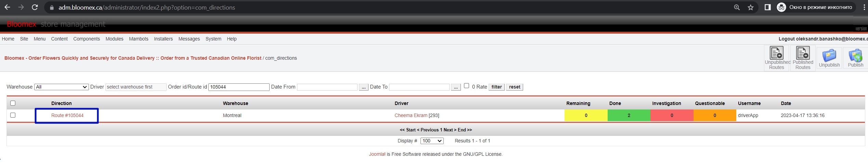Click the Publish folder icon

855,58
